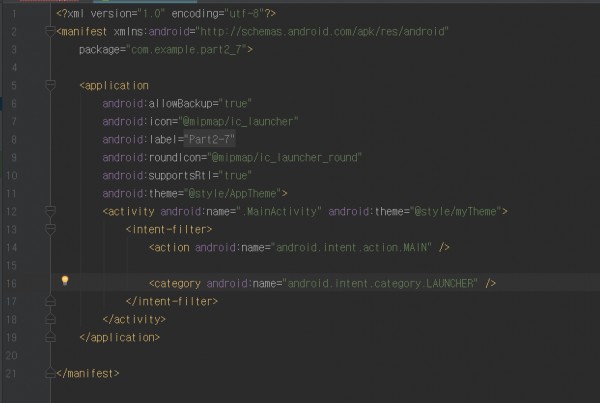Click "@style/myTheme" on activity line
Screen dimensions: 600x403
(x=455, y=212)
